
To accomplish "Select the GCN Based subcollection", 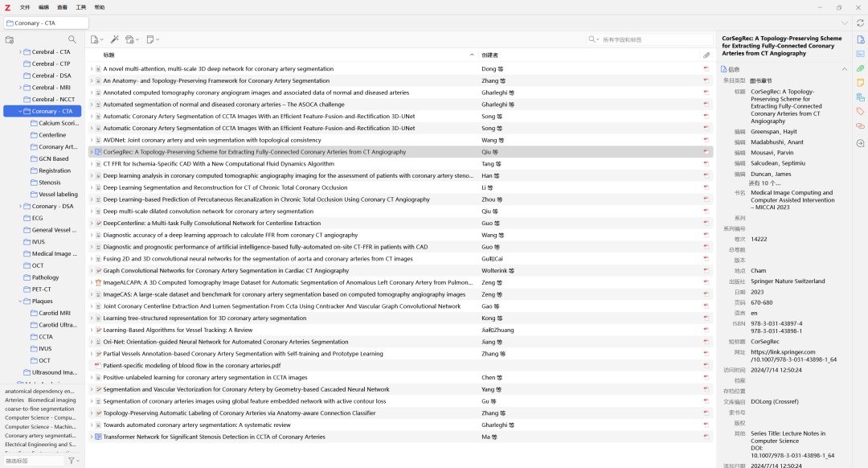I will (53, 159).
